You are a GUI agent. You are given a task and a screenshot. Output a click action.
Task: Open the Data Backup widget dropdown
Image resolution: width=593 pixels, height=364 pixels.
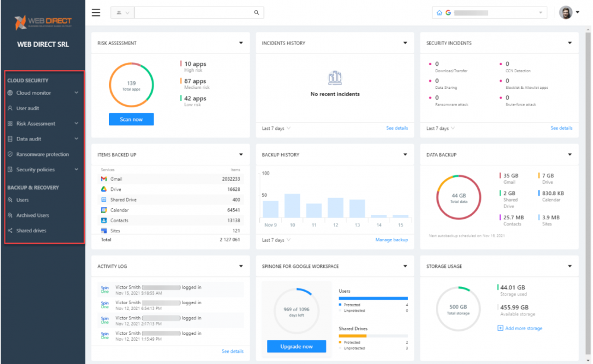point(569,154)
